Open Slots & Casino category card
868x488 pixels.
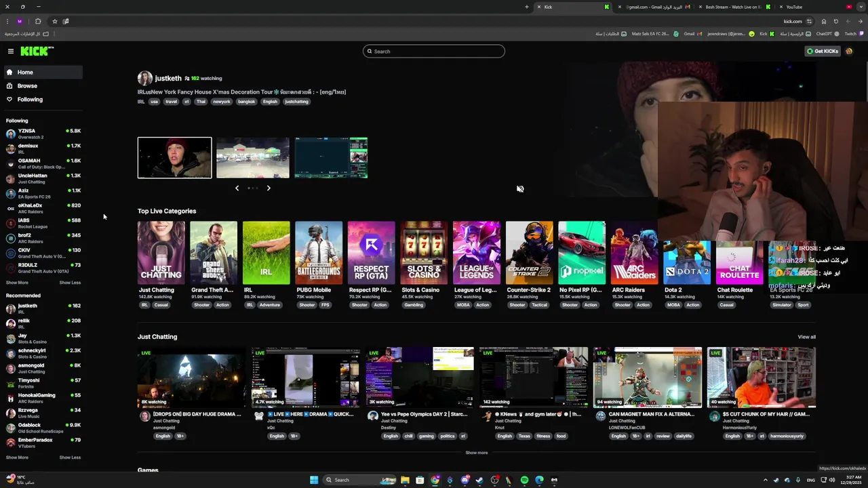coord(424,253)
